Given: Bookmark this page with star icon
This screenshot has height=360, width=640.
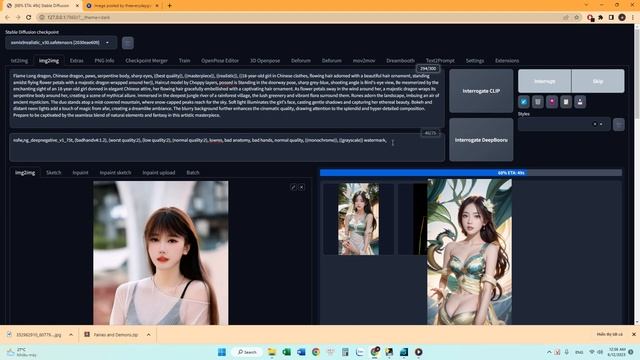Looking at the screenshot, I should tap(577, 17).
